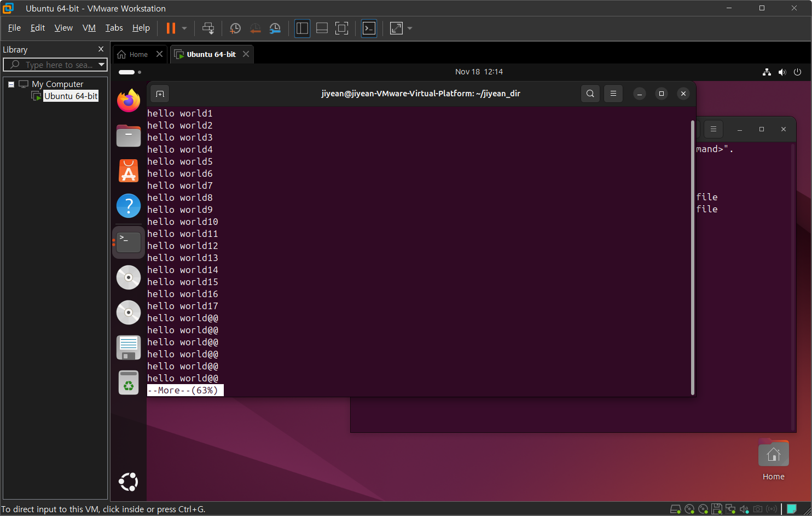Click the sound card status bar icon
812x516 pixels.
[744, 509]
